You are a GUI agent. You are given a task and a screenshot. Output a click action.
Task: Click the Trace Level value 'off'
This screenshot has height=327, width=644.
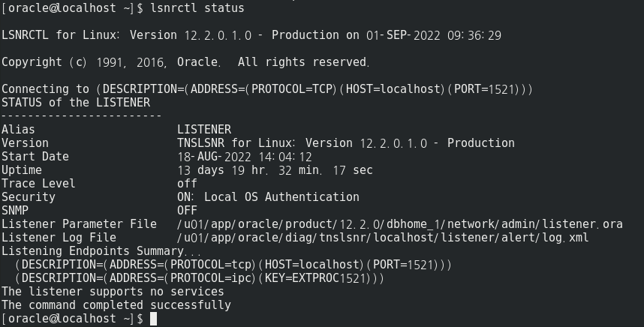[x=188, y=184]
